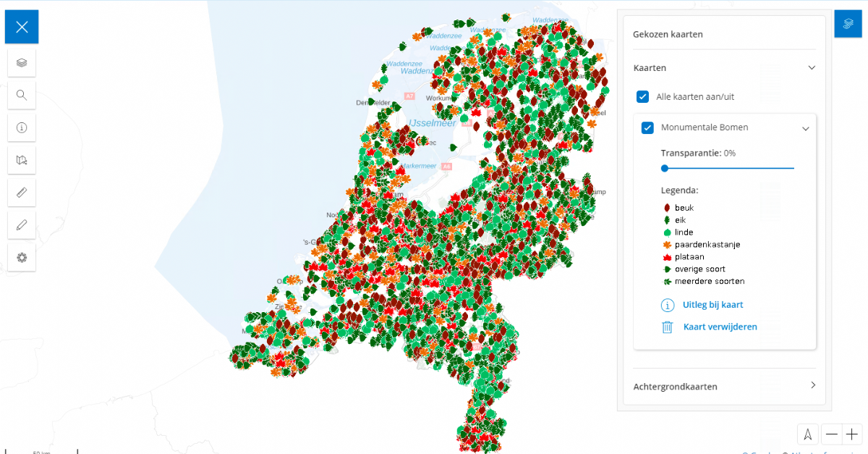This screenshot has width=868, height=454.
Task: Click the meerdere soorten legend label
Action: [x=710, y=282]
